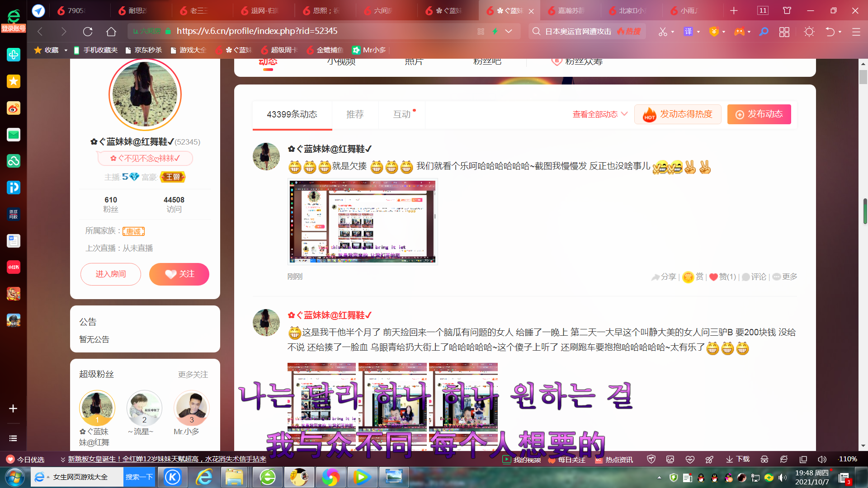Click the 唐诚 family badge

[x=133, y=231]
